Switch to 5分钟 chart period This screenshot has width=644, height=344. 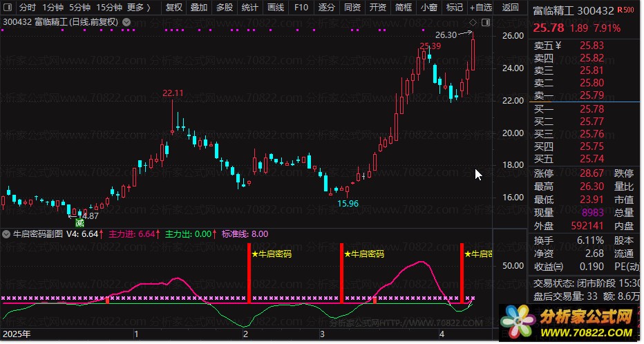click(79, 8)
